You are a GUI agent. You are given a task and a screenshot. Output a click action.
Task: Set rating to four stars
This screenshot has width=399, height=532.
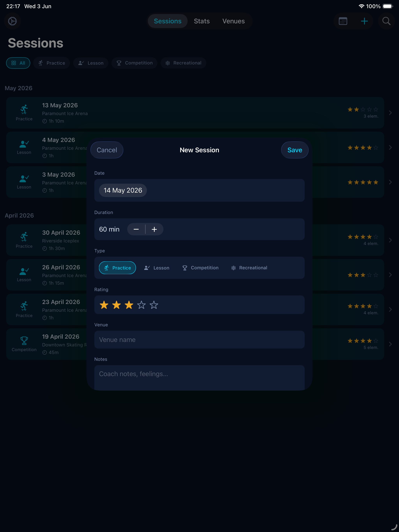tap(141, 305)
